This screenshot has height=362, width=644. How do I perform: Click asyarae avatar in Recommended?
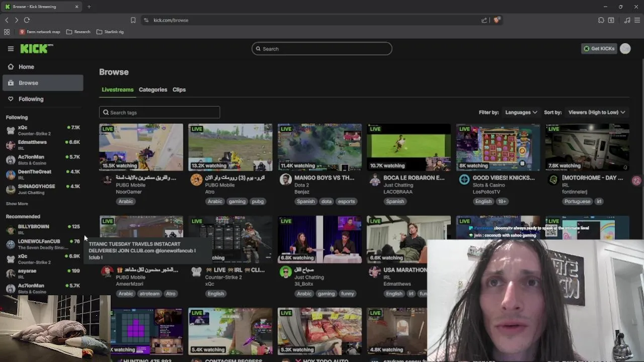[x=11, y=274]
